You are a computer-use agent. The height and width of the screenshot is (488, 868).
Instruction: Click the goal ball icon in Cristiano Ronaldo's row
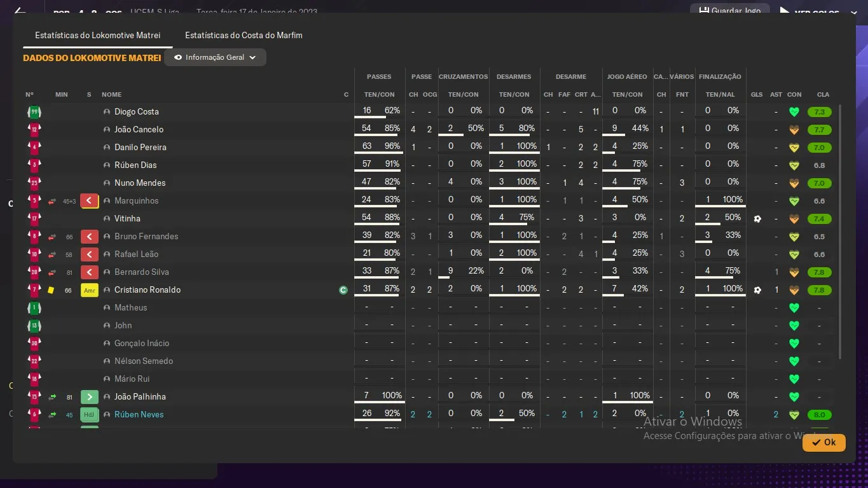tap(757, 290)
